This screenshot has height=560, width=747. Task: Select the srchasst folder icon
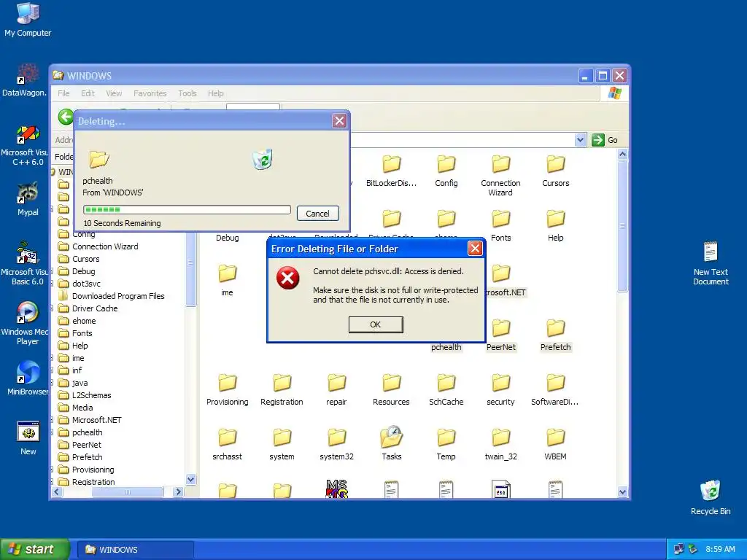(228, 437)
